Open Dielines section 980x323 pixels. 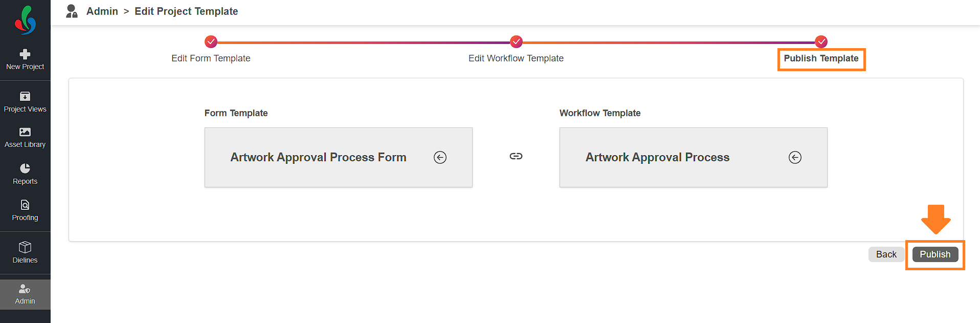tap(25, 253)
